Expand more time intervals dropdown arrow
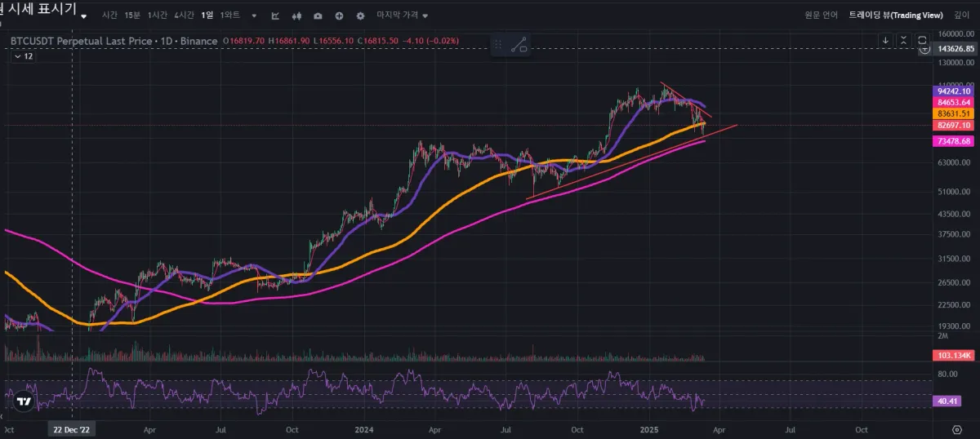The height and width of the screenshot is (439, 980). [254, 16]
